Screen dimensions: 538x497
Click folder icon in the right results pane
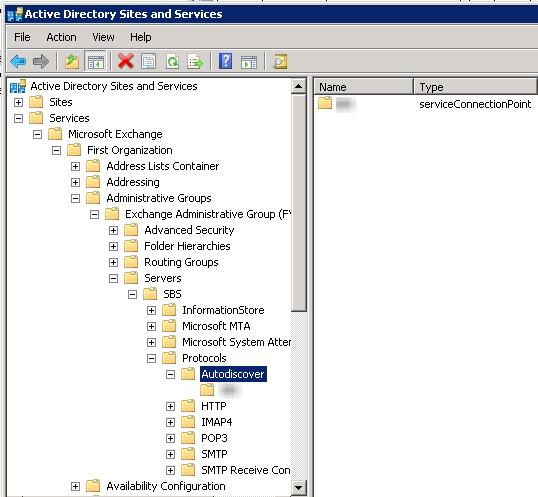click(325, 103)
